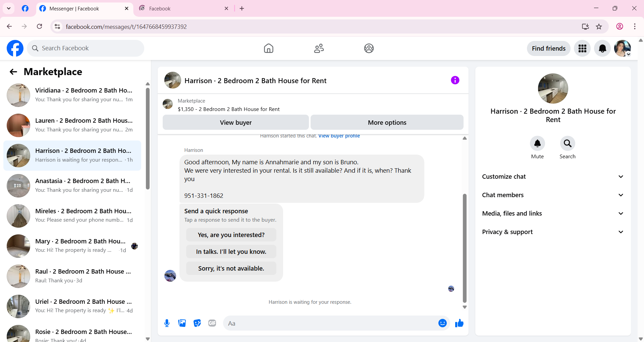Click the Find friends button
644x342 pixels.
click(549, 49)
